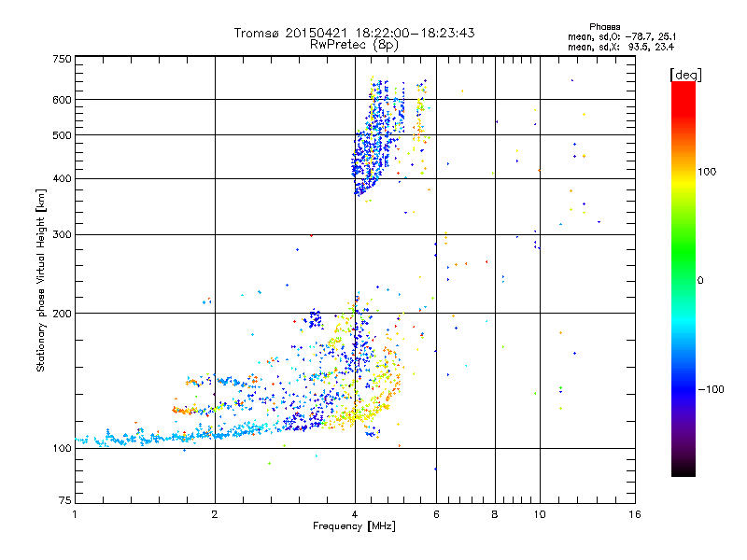This screenshot has height=560, width=747.
Task: Click the 'mean, sd,X: 93.5, 23.4' line
Action: coord(621,47)
